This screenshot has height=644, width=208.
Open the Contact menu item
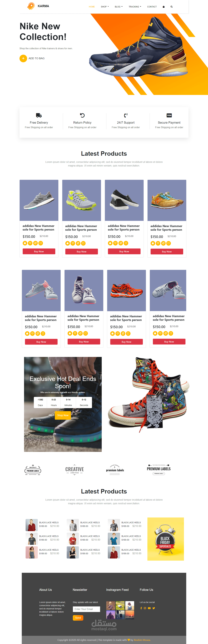click(152, 7)
